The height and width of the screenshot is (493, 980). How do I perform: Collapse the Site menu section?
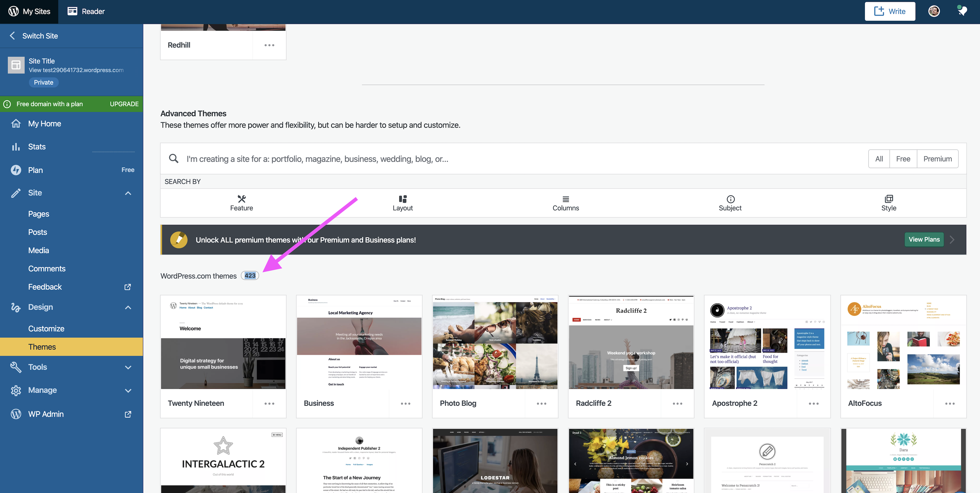coord(128,193)
